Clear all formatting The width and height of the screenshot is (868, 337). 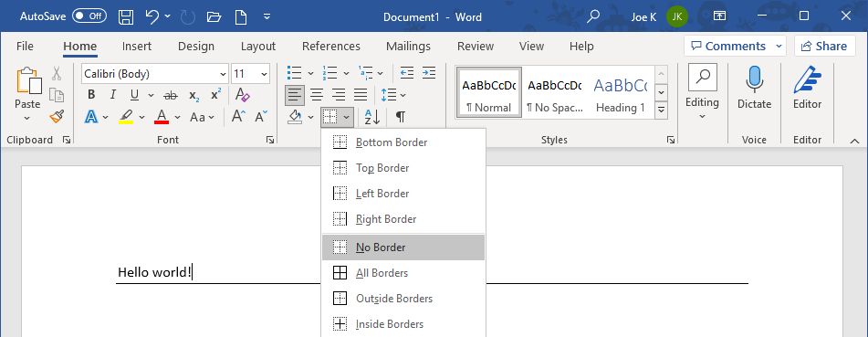tap(243, 95)
